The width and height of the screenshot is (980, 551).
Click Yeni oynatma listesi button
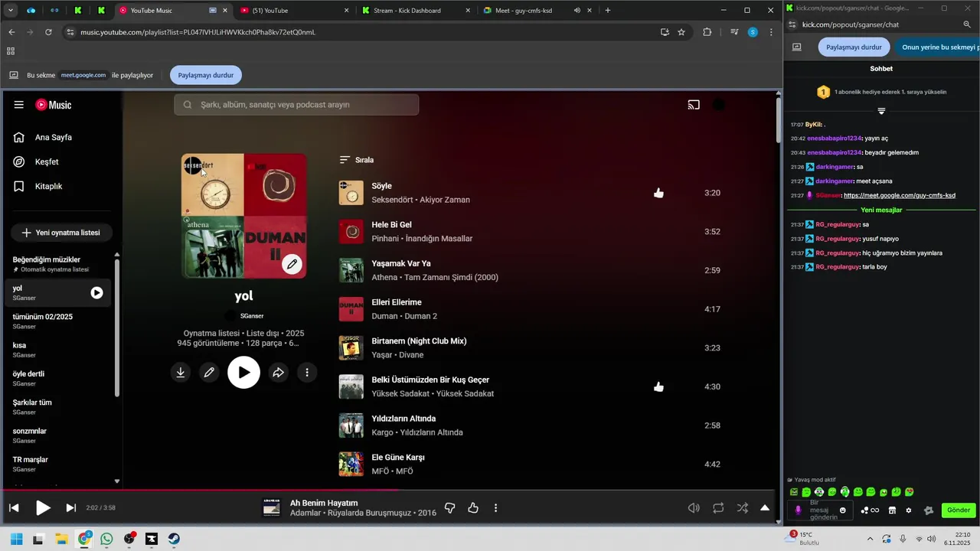(x=61, y=233)
